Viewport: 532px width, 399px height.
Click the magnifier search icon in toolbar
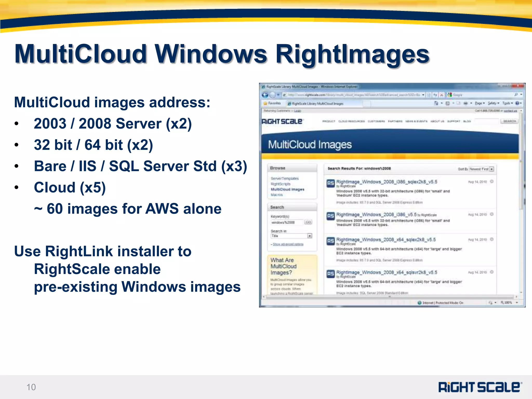pos(516,95)
